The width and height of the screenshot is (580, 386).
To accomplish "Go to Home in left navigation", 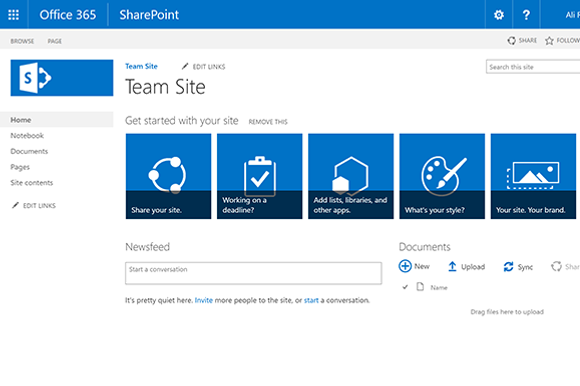I will 57,120.
